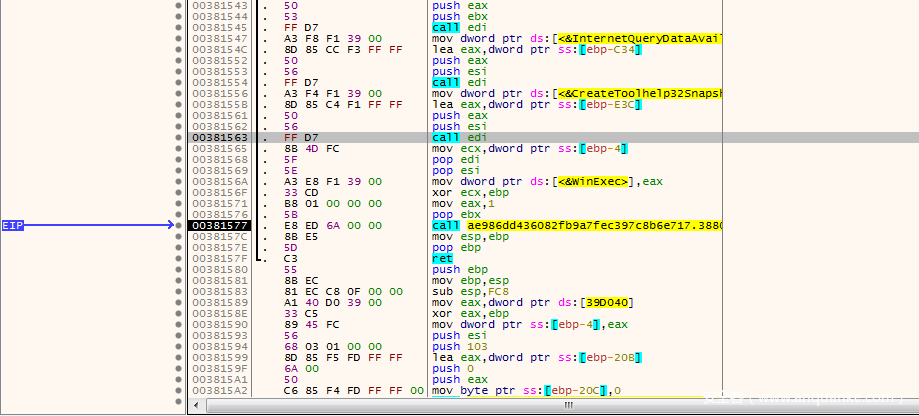The width and height of the screenshot is (919, 416).
Task: Select the ret instruction at 0038157F
Action: [440, 258]
